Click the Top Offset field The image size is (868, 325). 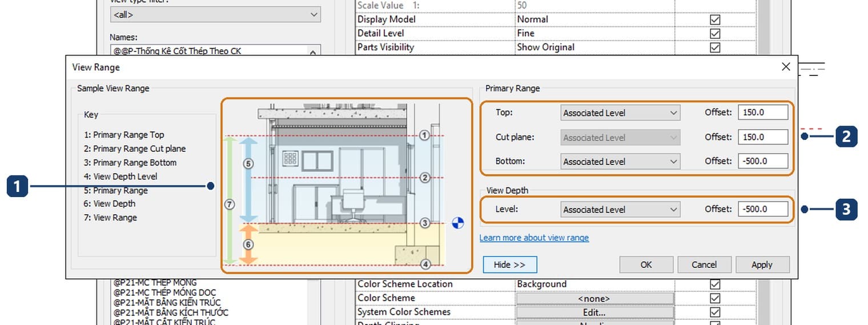point(763,113)
